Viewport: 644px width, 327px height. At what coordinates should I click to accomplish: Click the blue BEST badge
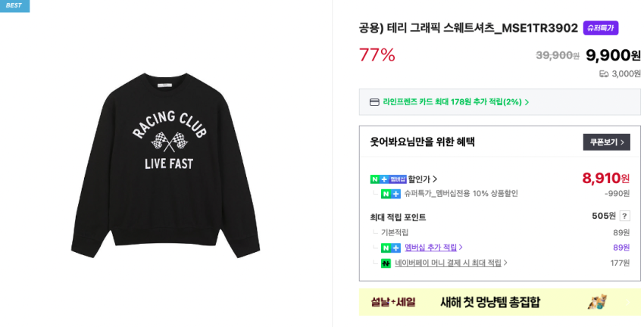coord(14,5)
